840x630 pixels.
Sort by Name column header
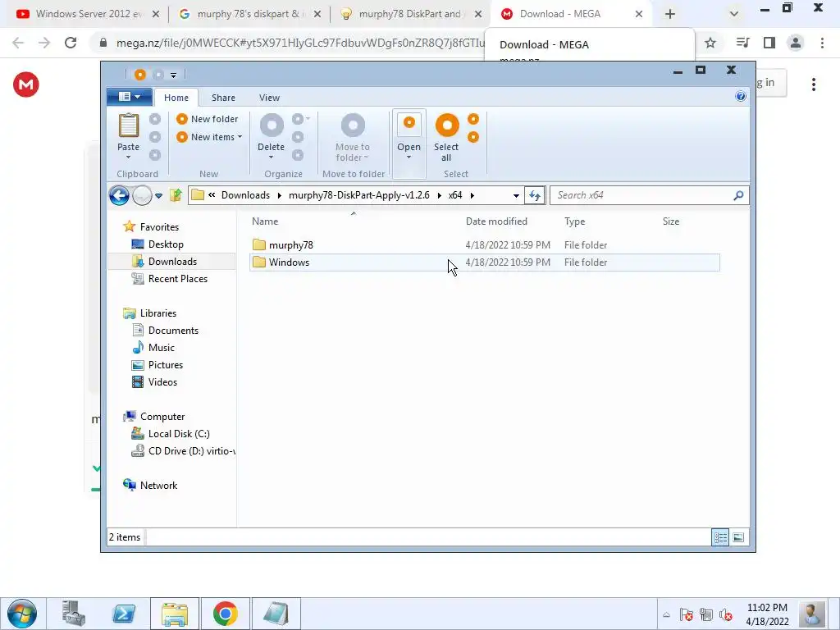pos(265,221)
